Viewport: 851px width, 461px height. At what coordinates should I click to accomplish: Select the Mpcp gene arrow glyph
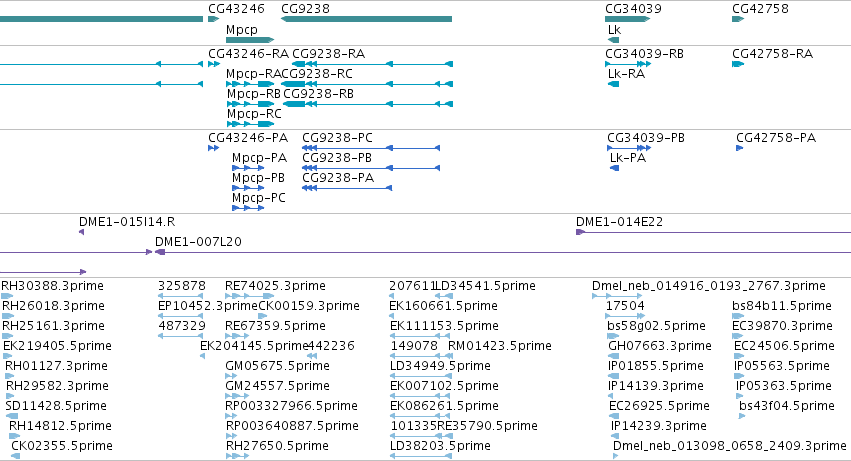[x=250, y=40]
